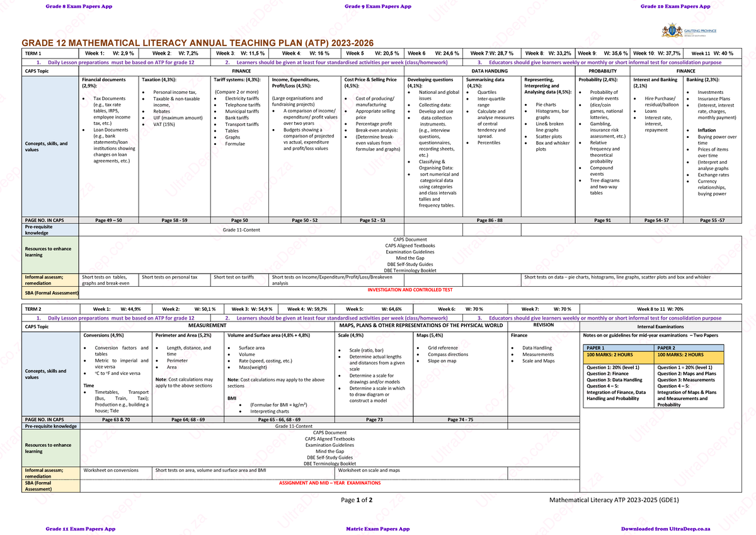Open the Grade 10 Exam Papers App link
The image size is (756, 535).
coord(675,6)
